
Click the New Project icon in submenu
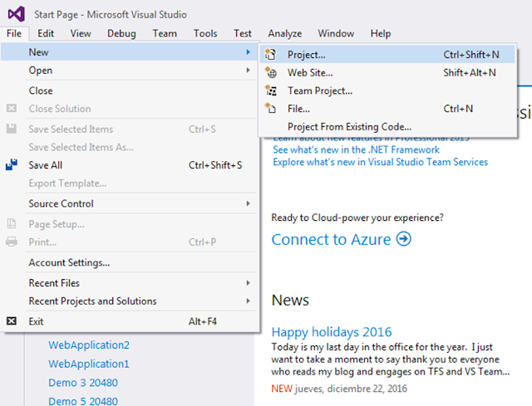270,54
